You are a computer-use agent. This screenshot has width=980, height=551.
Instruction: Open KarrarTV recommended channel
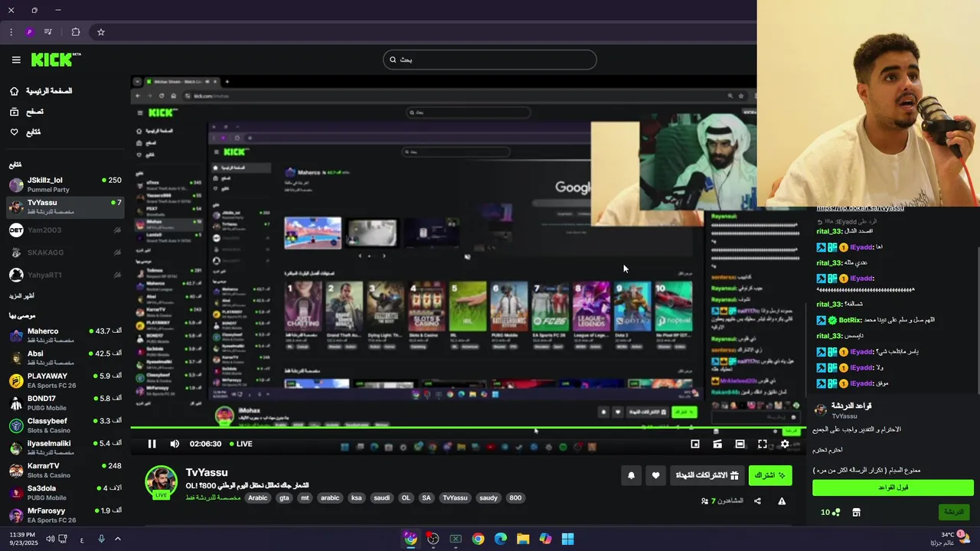point(65,470)
